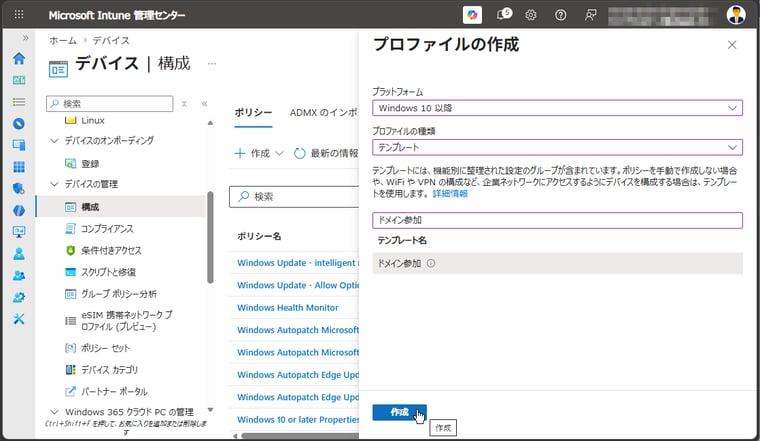Open the account avatar menu
Screen dimensions: 760x441
pyautogui.click(x=736, y=15)
